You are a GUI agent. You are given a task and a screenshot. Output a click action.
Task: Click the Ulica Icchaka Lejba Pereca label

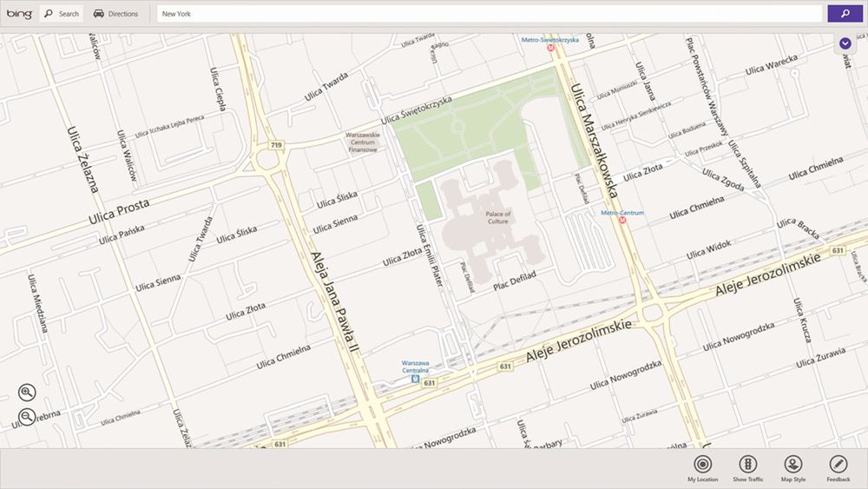(169, 126)
